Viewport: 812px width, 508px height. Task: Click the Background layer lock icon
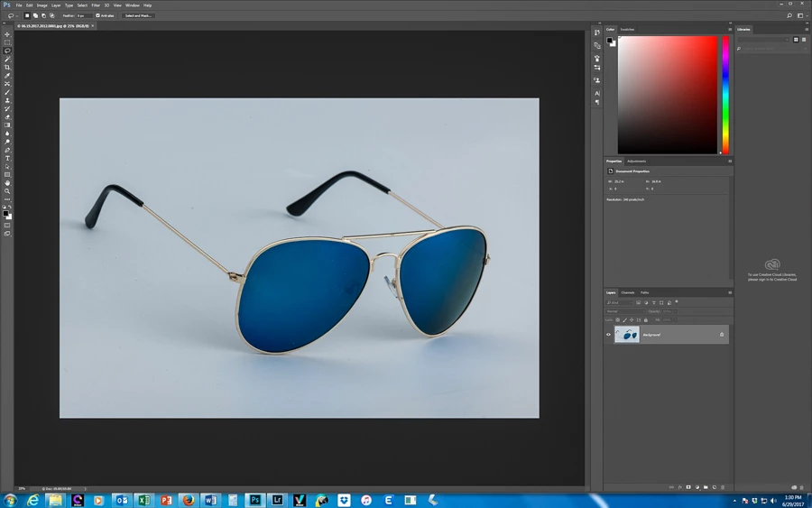pyautogui.click(x=722, y=335)
